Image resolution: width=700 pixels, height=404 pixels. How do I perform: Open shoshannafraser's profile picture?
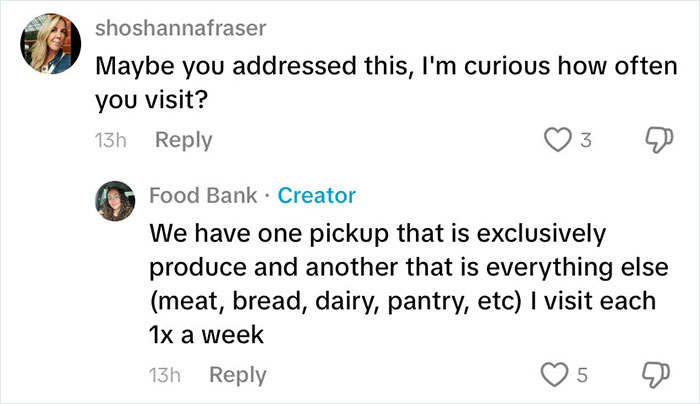pyautogui.click(x=50, y=44)
